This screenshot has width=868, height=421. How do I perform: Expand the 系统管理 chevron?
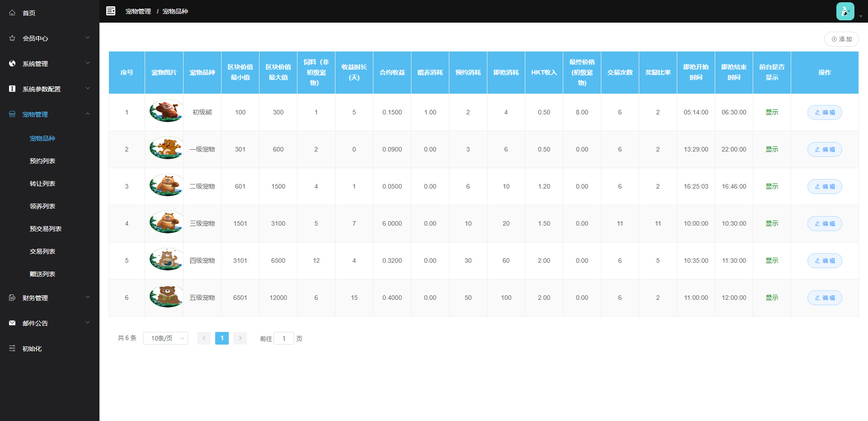[x=88, y=63]
